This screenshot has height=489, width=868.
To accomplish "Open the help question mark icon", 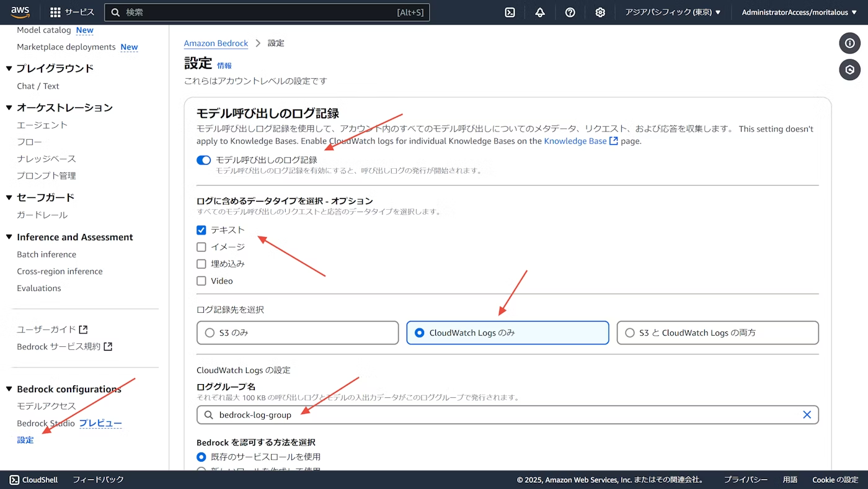I will 570,12.
